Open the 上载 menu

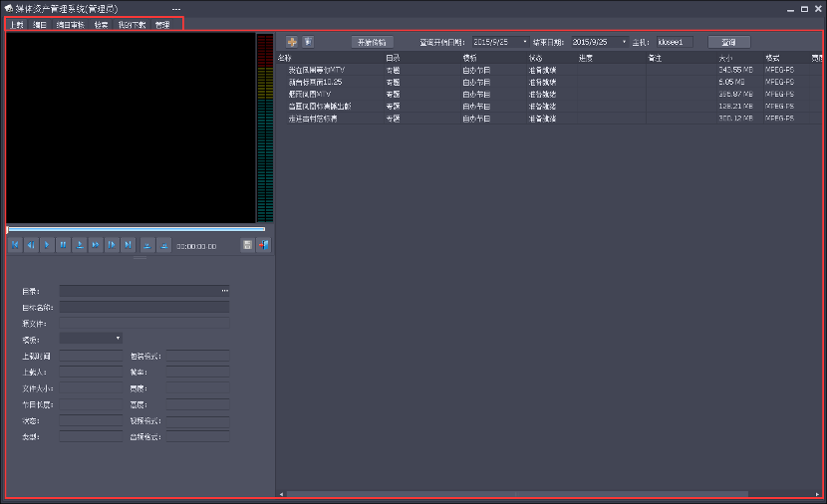[x=16, y=24]
